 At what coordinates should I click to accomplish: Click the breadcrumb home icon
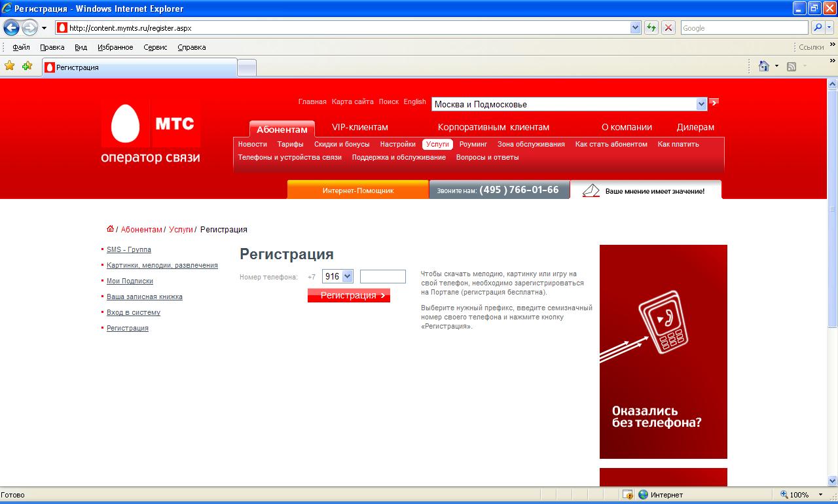click(x=110, y=229)
